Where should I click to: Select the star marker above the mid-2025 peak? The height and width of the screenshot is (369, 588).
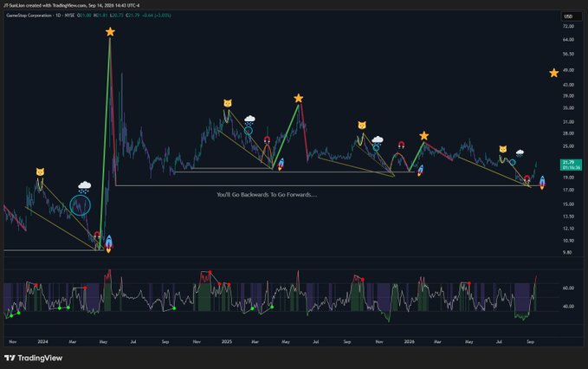[x=298, y=98]
